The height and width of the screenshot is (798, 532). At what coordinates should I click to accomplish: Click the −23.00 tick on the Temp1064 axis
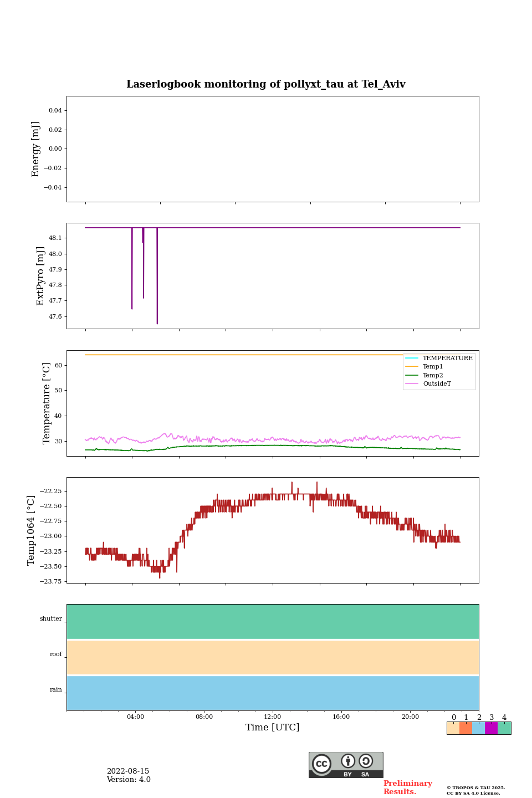[50, 536]
